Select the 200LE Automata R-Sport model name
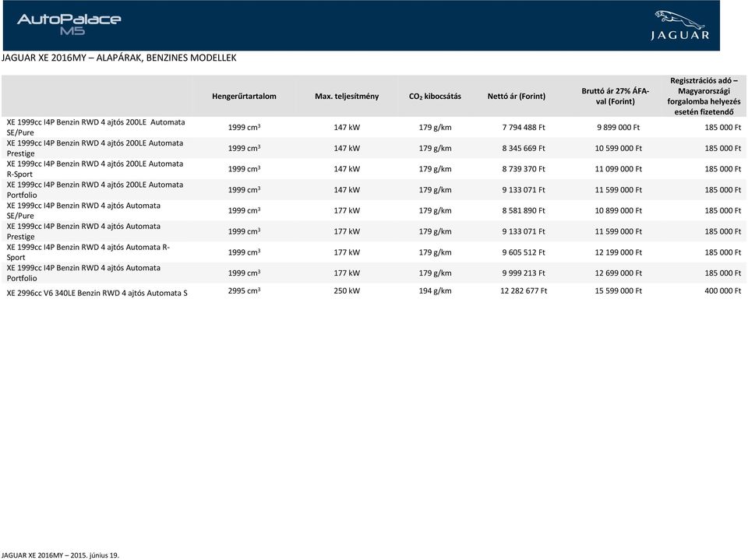748x560 pixels. (x=95, y=169)
